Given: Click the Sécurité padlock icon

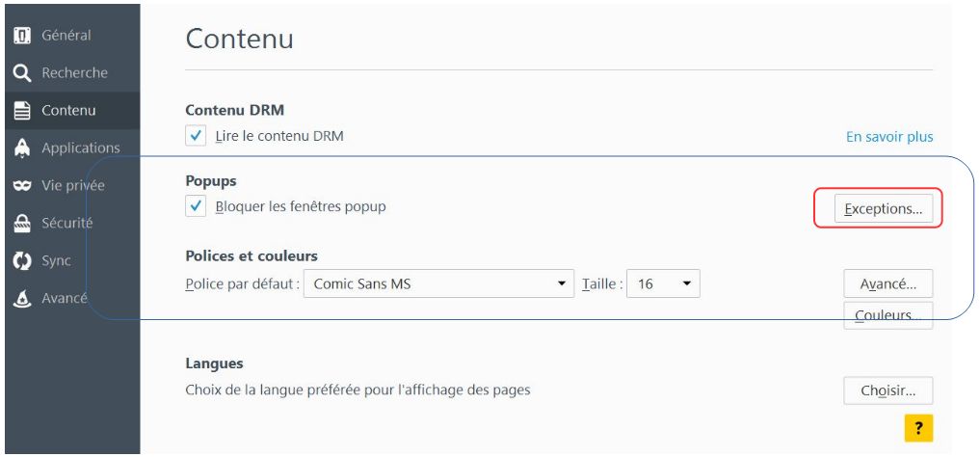Looking at the screenshot, I should [21, 224].
